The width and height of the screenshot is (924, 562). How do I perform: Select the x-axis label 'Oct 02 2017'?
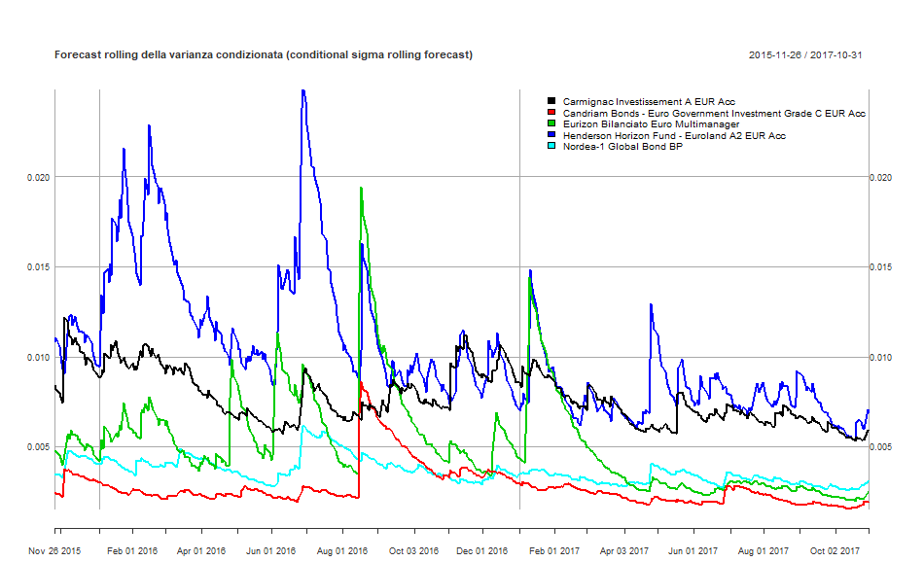click(x=835, y=551)
